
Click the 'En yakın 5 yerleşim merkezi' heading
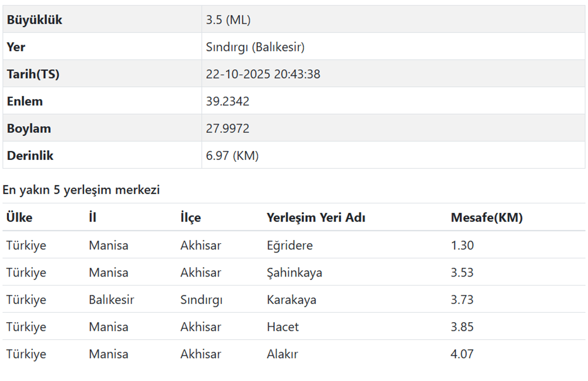81,190
